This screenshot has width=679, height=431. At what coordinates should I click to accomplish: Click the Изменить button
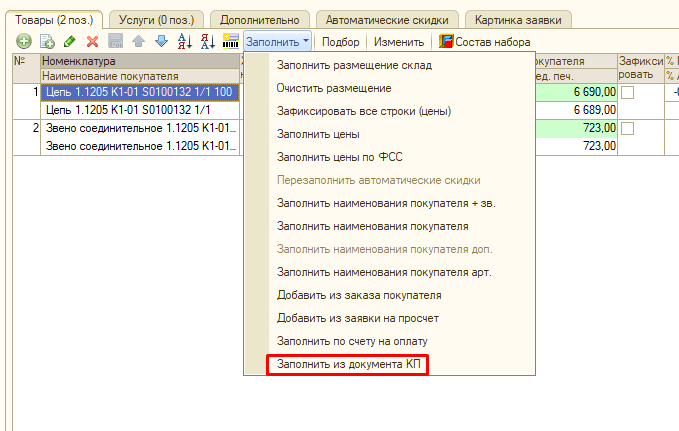pyautogui.click(x=399, y=42)
